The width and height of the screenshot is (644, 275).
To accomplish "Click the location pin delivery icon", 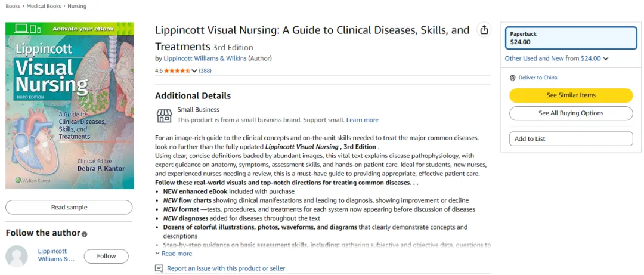I will point(512,78).
